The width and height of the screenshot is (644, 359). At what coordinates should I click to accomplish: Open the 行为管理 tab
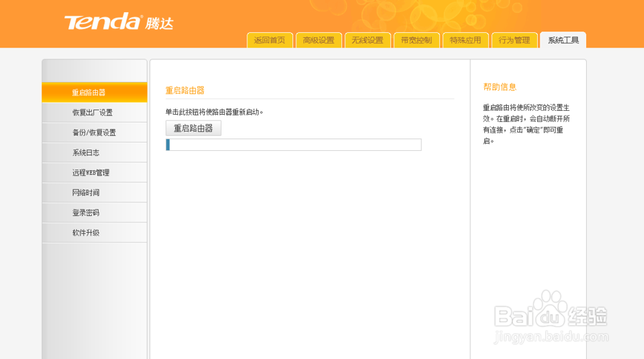point(514,40)
